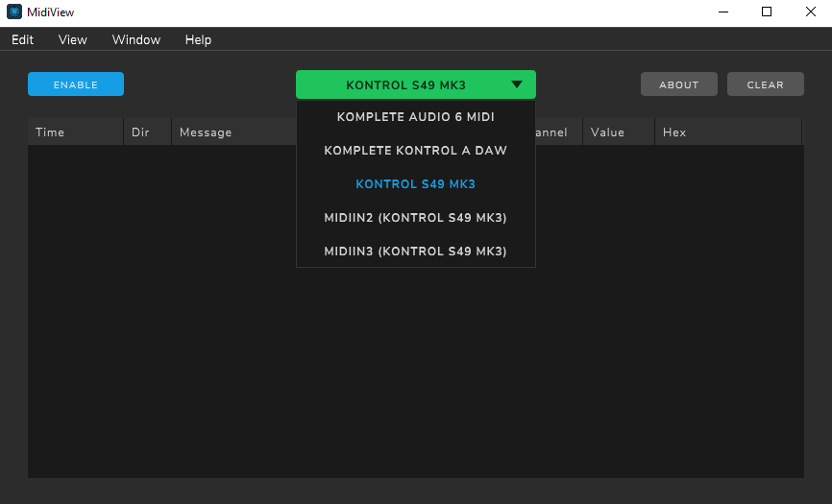Click the Time column header

pyautogui.click(x=75, y=132)
